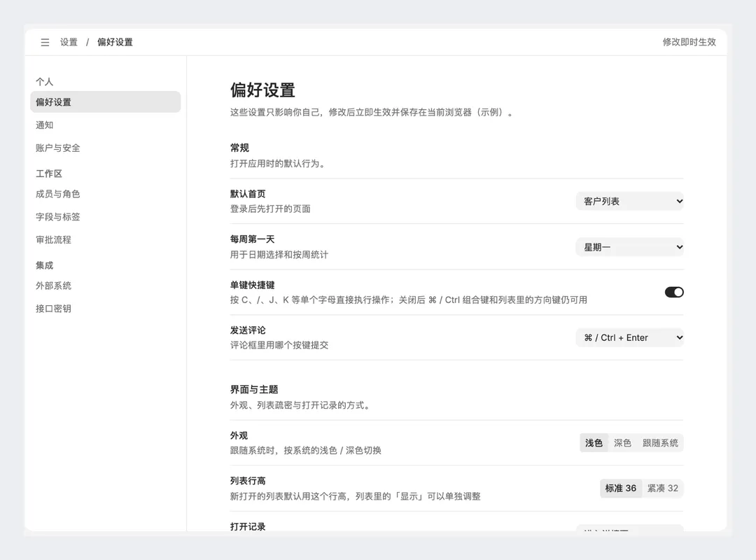756x560 pixels.
Task: Open the 发送评论 shortcut dropdown
Action: (630, 337)
